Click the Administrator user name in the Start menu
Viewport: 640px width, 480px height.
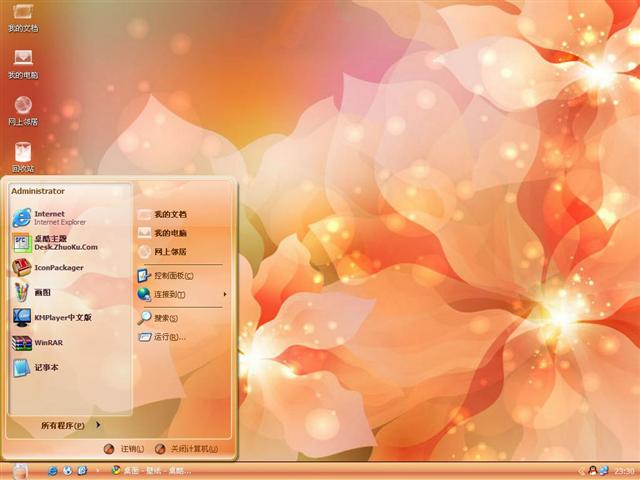tap(38, 191)
